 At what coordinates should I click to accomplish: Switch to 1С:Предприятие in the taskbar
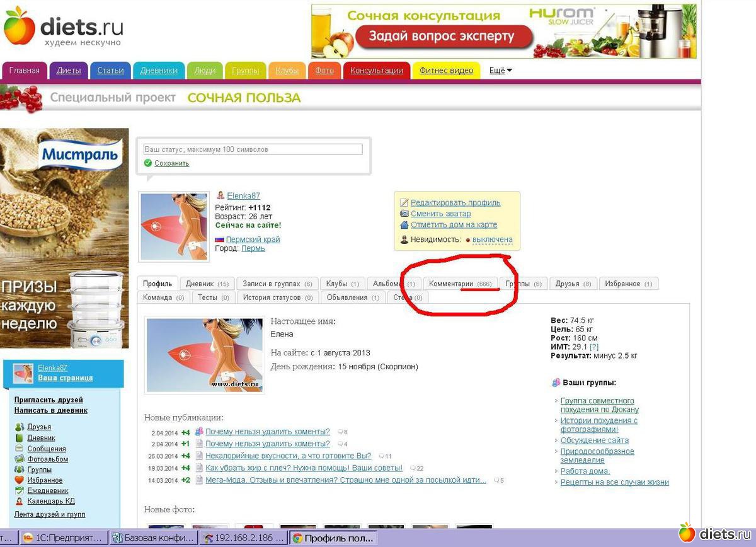point(63,538)
